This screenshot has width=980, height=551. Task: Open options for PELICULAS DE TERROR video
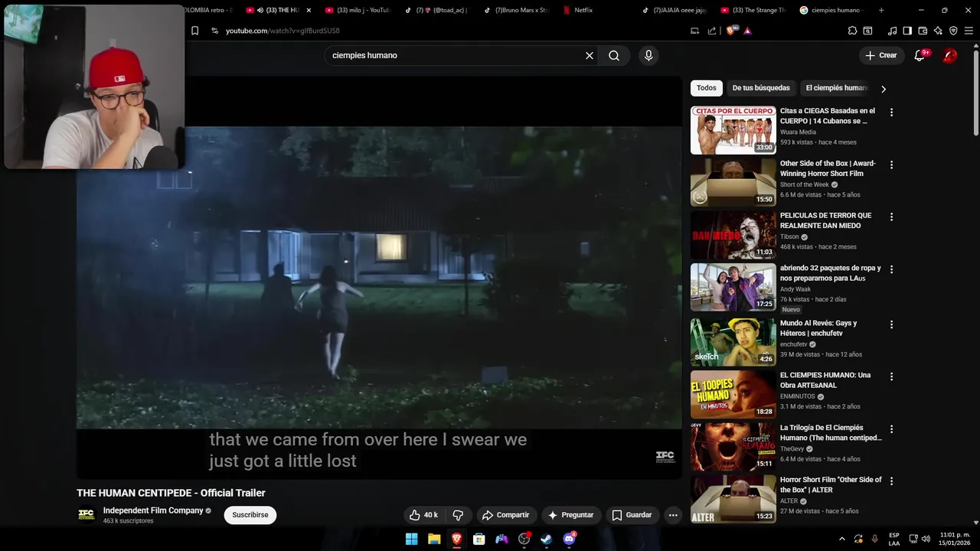891,217
